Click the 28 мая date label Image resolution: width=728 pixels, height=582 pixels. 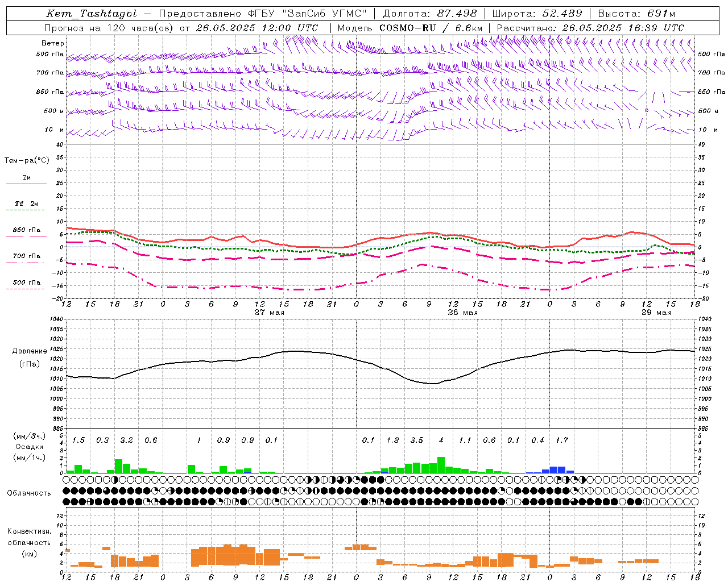(x=462, y=313)
